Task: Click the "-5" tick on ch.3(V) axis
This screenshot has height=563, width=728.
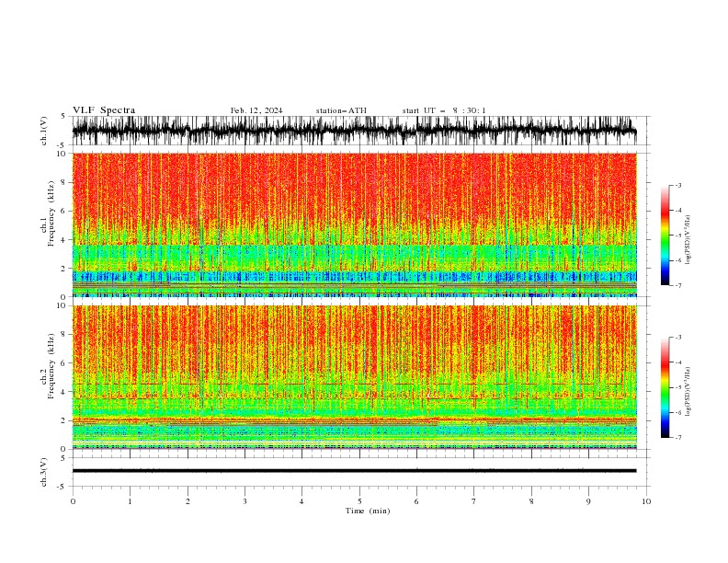Action: [x=63, y=487]
